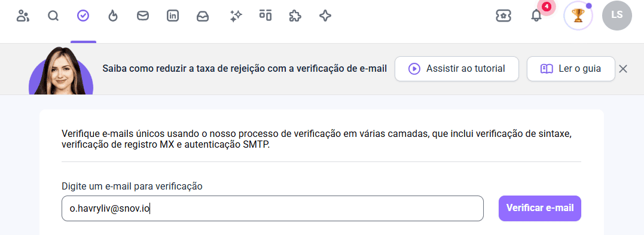Open the integrations puzzle piece icon

(x=295, y=16)
